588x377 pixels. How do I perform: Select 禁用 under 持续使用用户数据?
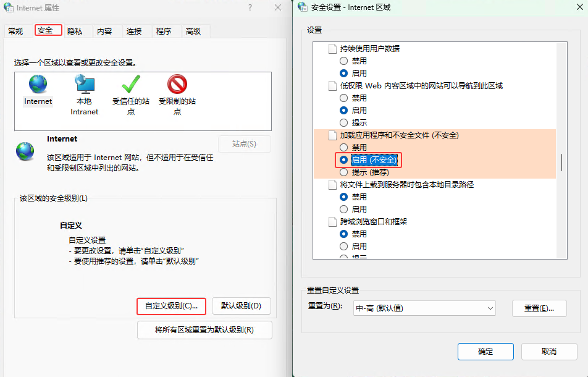tap(343, 61)
